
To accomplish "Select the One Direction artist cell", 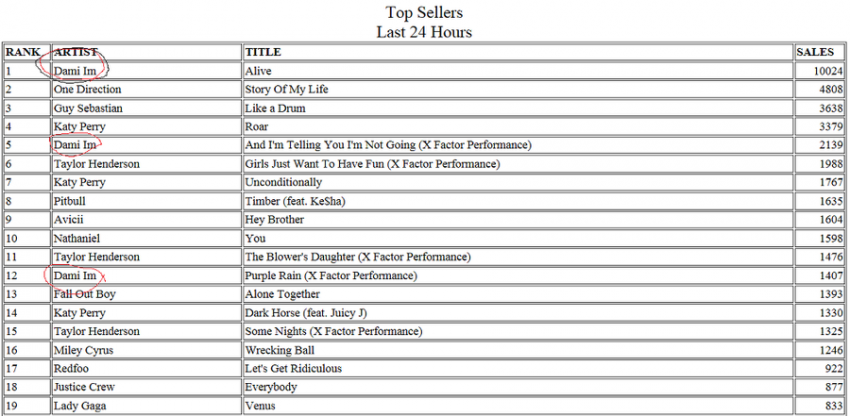I will click(x=86, y=89).
